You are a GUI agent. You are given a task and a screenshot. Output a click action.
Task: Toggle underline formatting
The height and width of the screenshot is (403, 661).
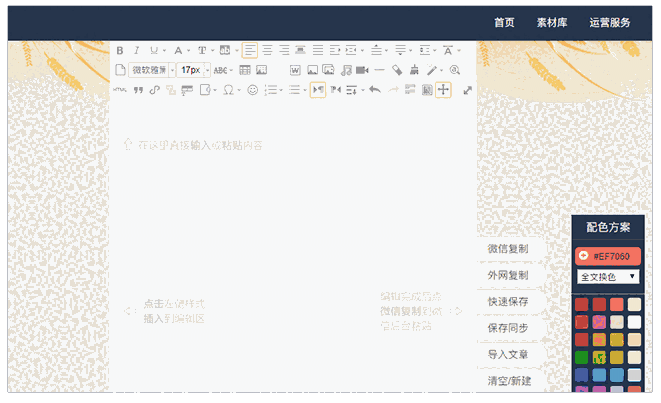(154, 51)
